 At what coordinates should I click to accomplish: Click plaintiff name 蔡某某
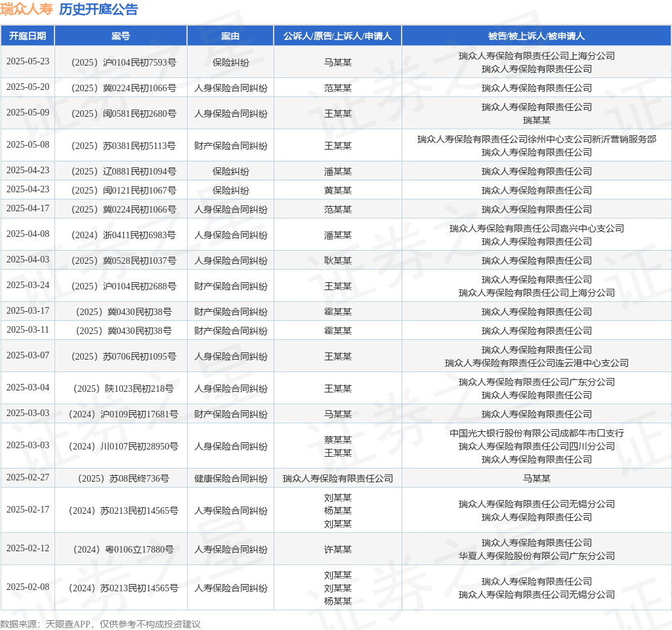tap(338, 440)
